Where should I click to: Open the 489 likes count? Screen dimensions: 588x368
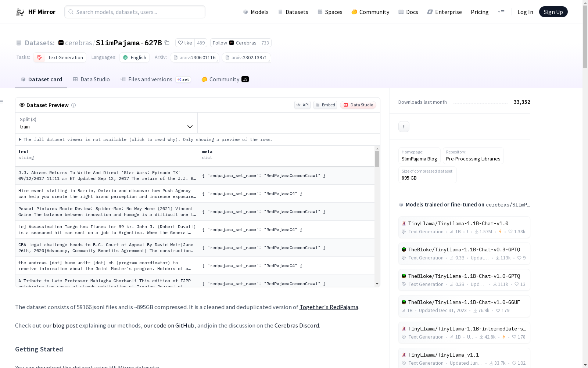coord(201,43)
